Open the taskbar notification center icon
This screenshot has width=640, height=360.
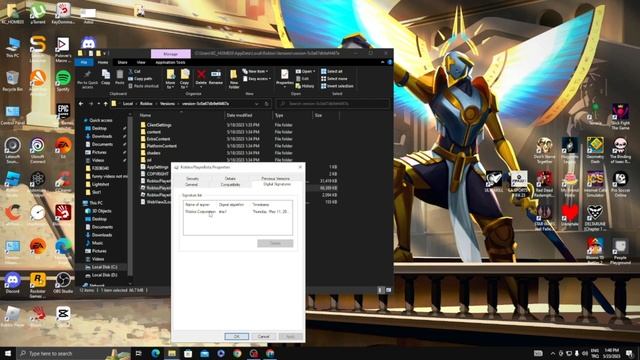630,353
